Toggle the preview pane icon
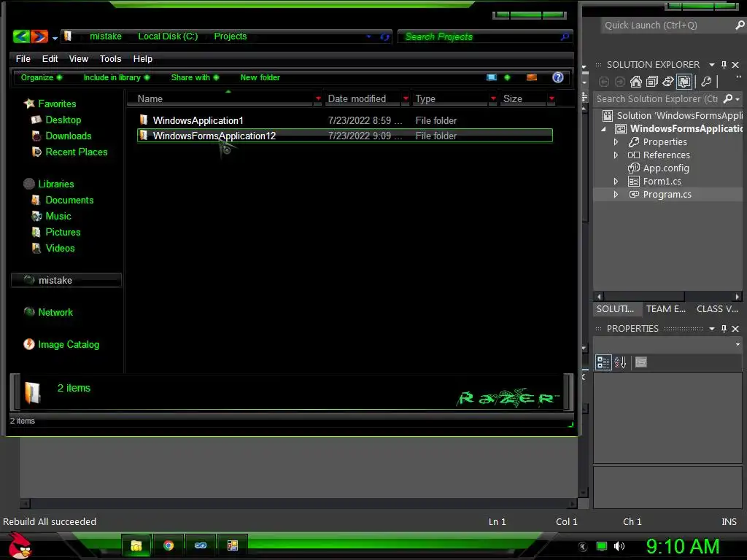Viewport: 747px width, 560px height. (532, 77)
